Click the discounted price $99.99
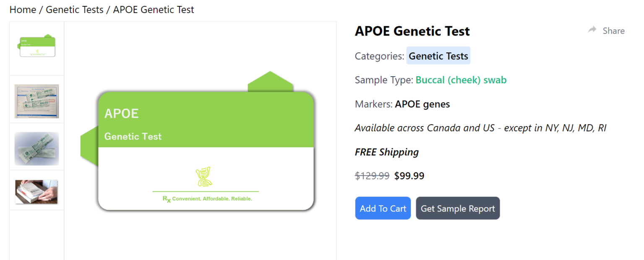The image size is (644, 260). coord(409,176)
